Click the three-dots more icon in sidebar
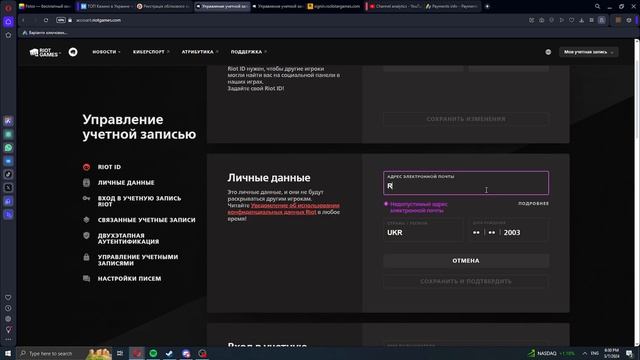This screenshot has height=360, width=640. pyautogui.click(x=8, y=340)
